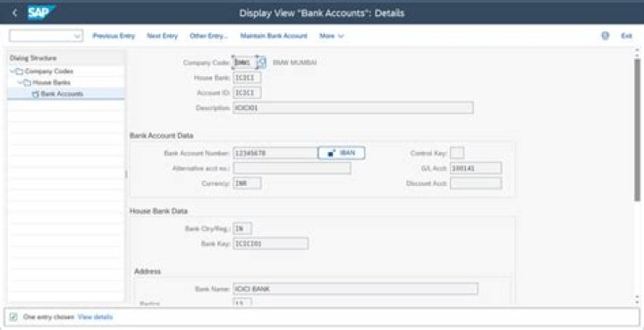Image resolution: width=644 pixels, height=330 pixels.
Task: Click Exit in the toolbar
Action: 626,36
